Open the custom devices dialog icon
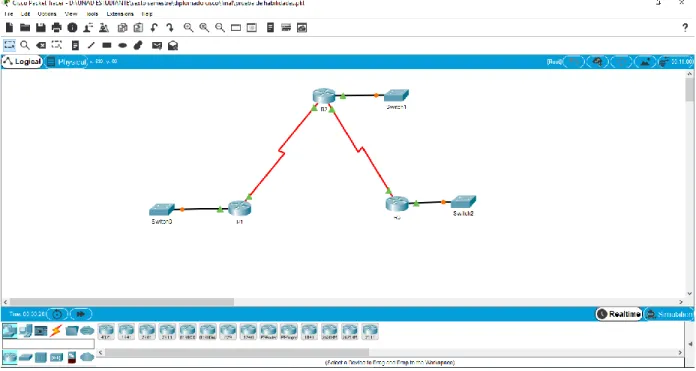Viewport: 696px width, 371px height. tap(252, 28)
